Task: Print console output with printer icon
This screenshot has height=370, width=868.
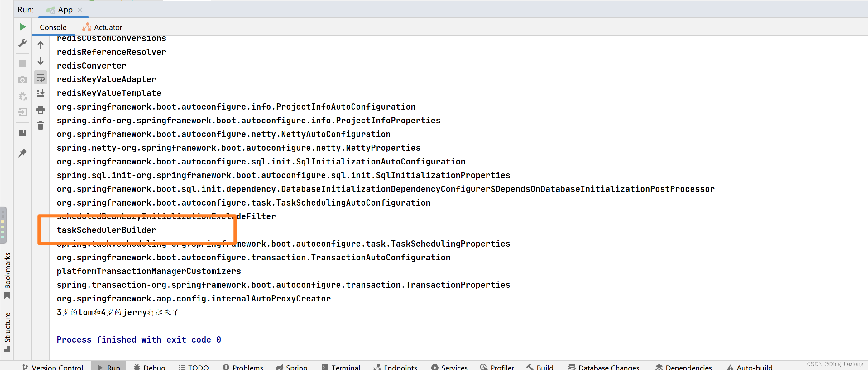Action: click(x=41, y=110)
